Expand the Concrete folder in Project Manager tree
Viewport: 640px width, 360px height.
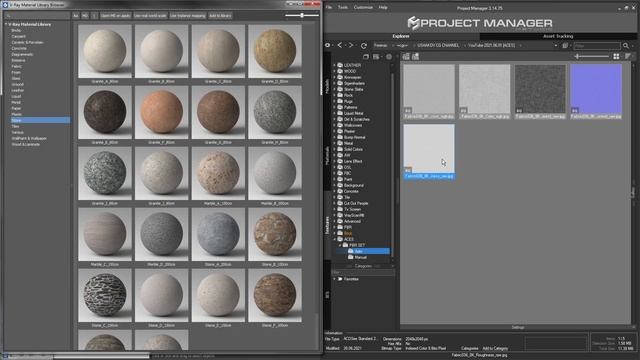pos(334,191)
